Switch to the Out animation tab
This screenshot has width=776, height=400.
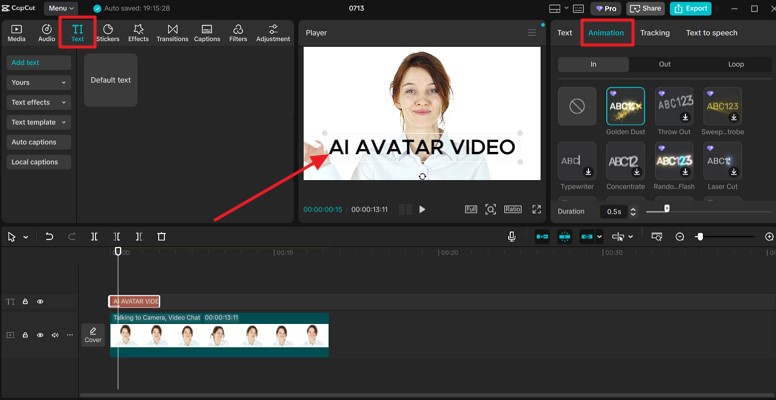665,64
